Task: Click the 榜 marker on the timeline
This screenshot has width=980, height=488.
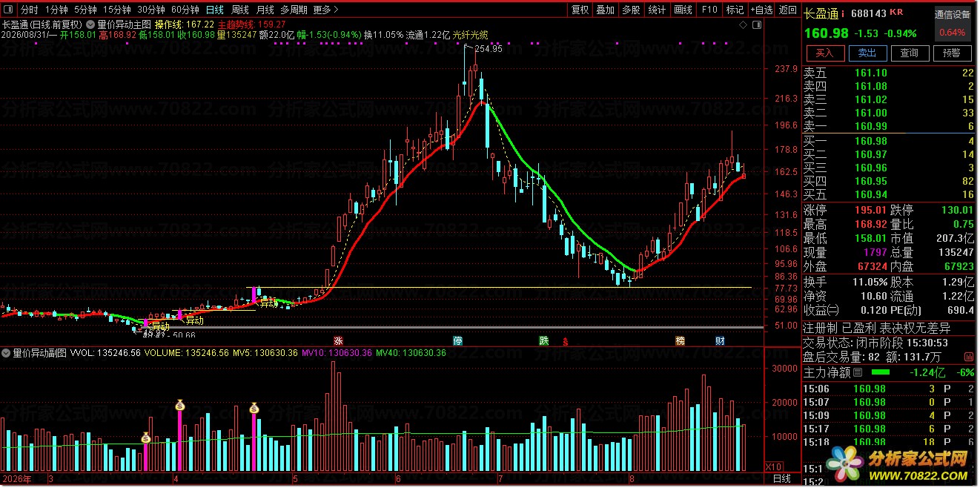Action: [x=680, y=340]
